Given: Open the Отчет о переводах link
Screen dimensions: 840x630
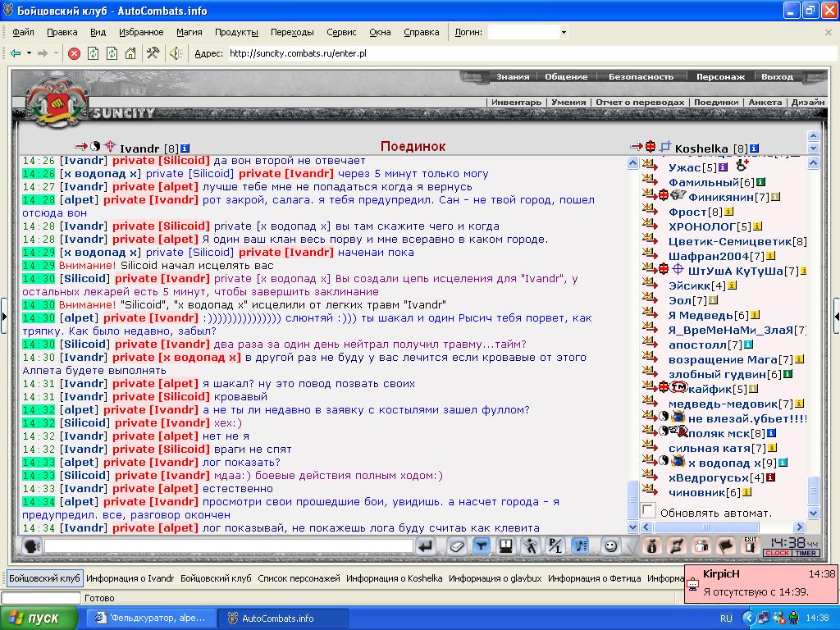Looking at the screenshot, I should point(640,102).
